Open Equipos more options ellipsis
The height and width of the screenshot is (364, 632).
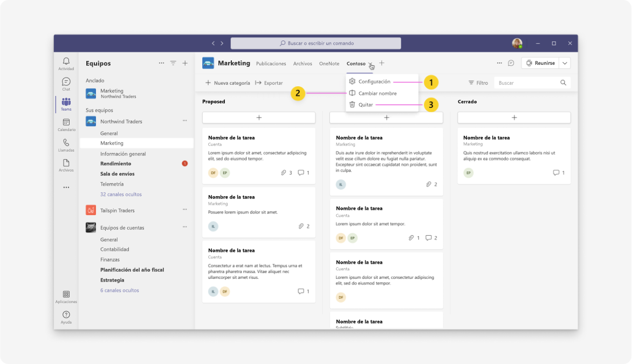pyautogui.click(x=161, y=63)
